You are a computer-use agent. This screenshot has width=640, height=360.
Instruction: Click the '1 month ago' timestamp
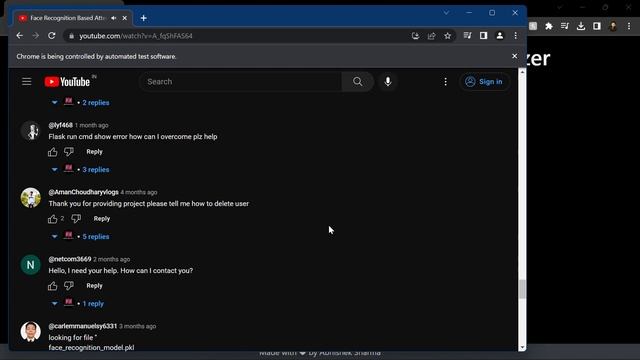coord(91,125)
